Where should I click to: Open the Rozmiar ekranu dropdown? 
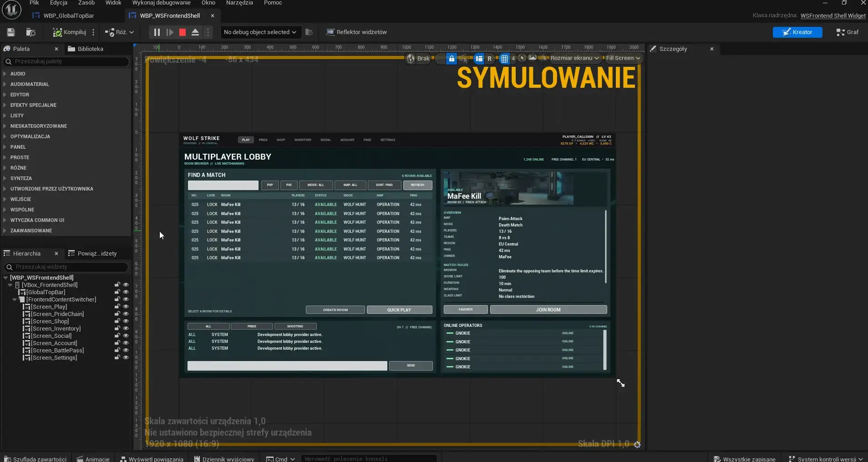(x=574, y=58)
